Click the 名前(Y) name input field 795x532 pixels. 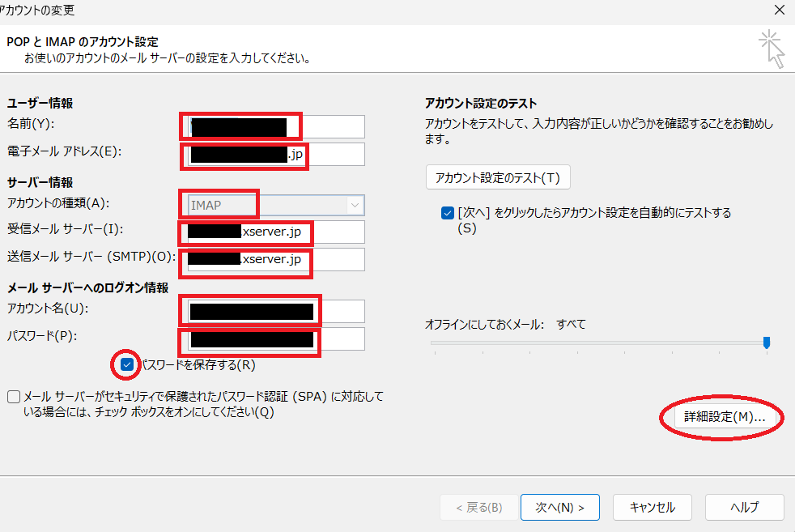pyautogui.click(x=274, y=127)
